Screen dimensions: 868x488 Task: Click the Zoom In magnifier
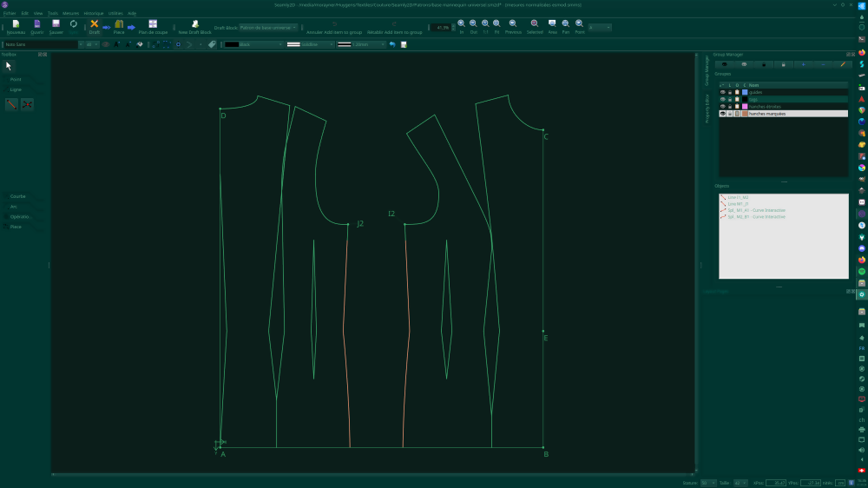461,23
